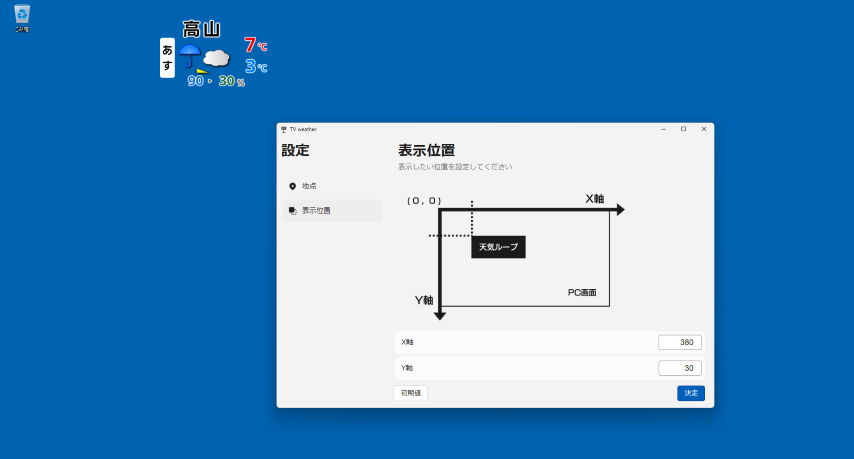Close the TV weather window
The height and width of the screenshot is (459, 854).
704,130
